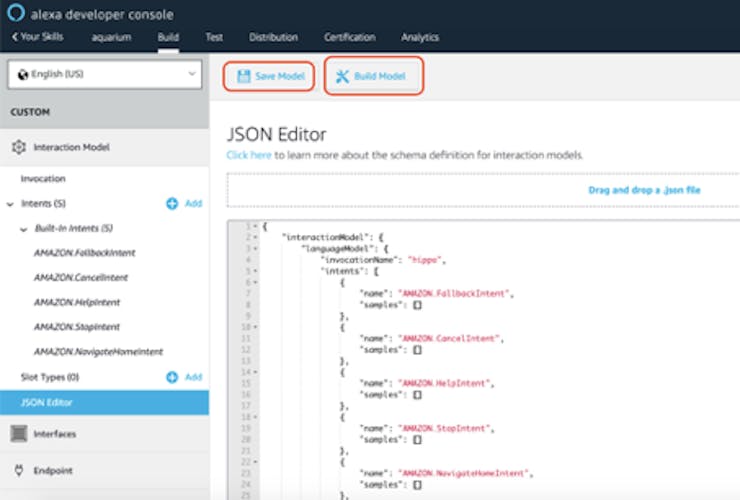Switch to the Analytics tab
740x500 pixels.
420,37
